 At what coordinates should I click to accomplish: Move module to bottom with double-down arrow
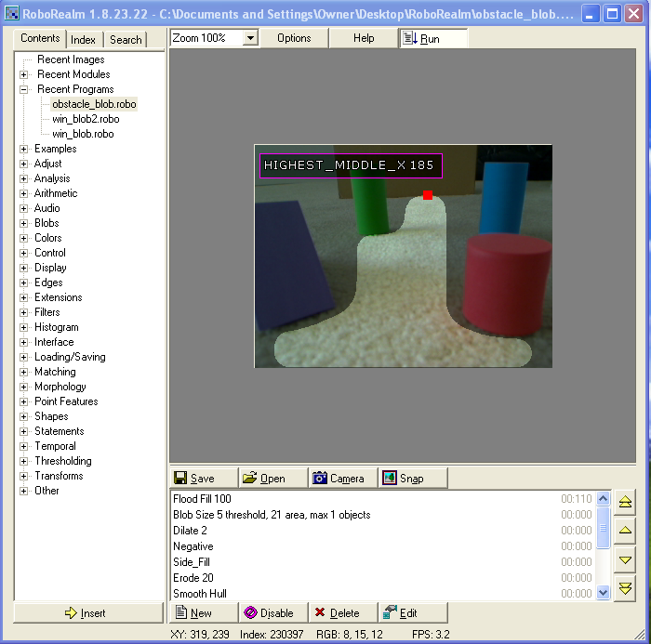[x=626, y=589]
